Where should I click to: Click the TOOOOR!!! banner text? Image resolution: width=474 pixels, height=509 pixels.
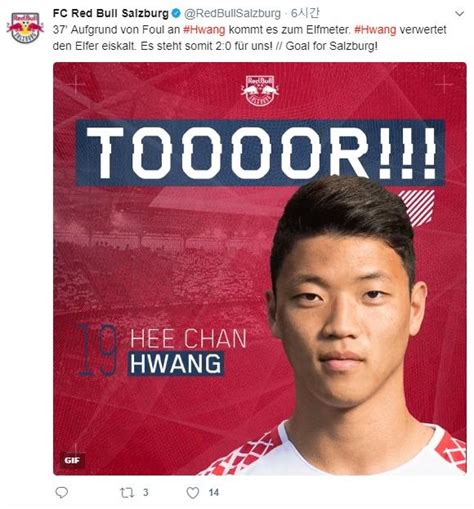pyautogui.click(x=261, y=153)
